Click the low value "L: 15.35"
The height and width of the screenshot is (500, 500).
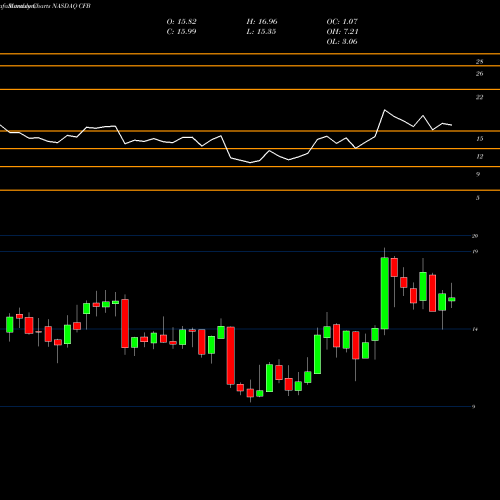point(261,32)
